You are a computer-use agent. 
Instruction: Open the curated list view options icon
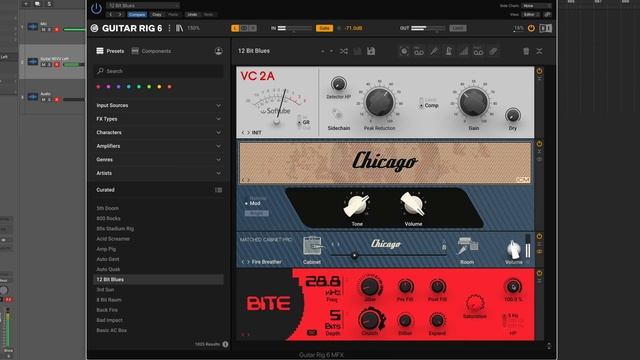(219, 190)
